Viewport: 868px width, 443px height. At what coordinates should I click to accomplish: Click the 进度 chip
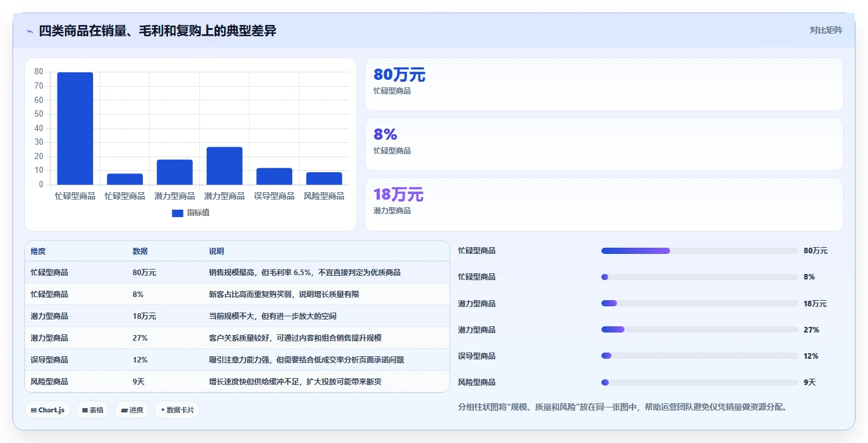coord(132,410)
